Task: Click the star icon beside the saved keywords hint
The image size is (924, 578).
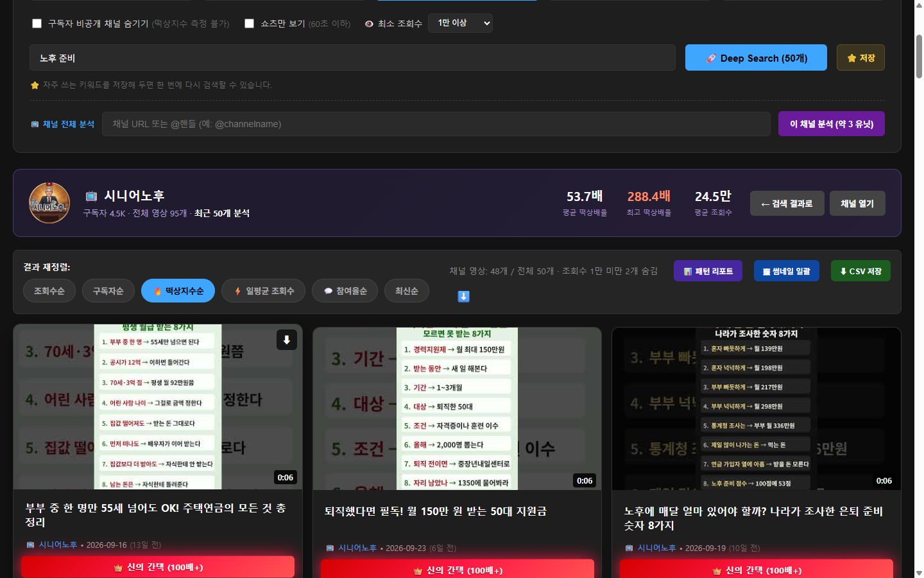Action: 35,85
